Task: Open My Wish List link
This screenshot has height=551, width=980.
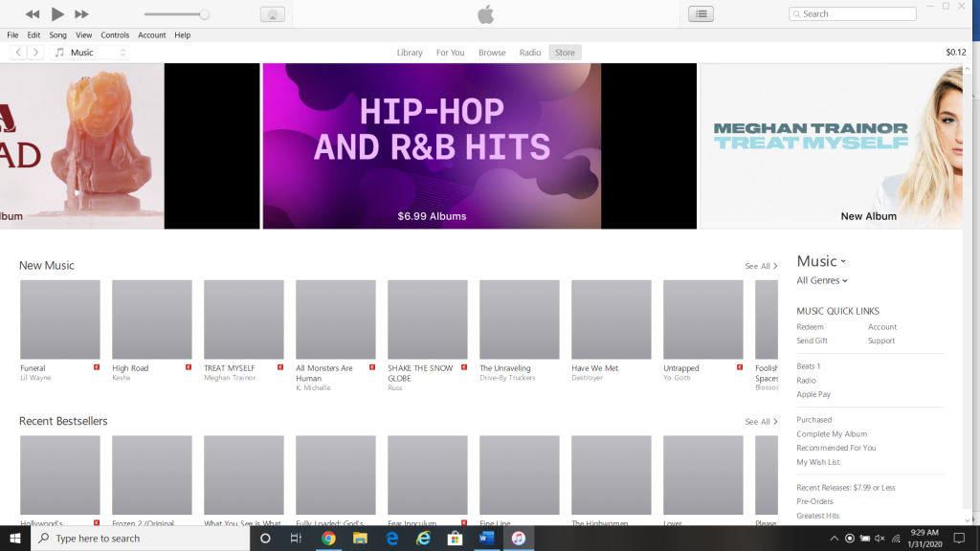Action: coord(817,462)
